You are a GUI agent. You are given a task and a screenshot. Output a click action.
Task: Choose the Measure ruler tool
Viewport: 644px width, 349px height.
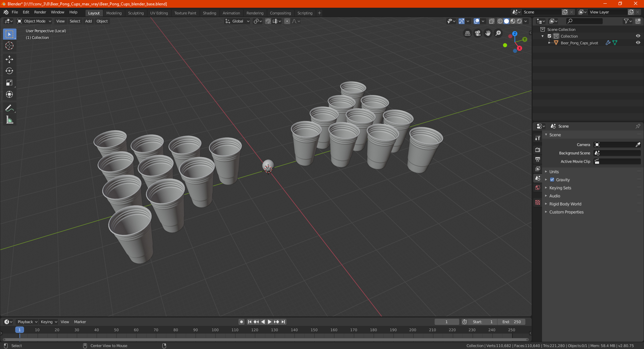coord(9,120)
